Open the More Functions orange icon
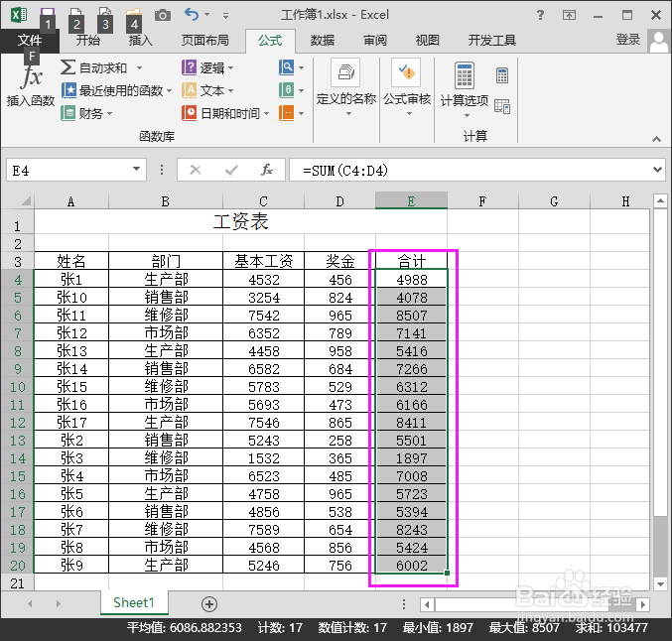Screen dimensions: 672x641 coord(286,113)
